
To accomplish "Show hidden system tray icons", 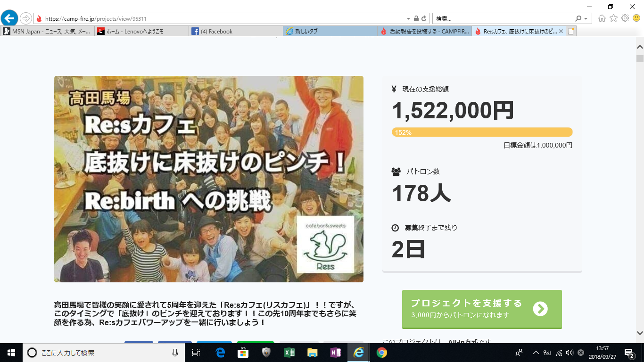I will tap(536, 353).
